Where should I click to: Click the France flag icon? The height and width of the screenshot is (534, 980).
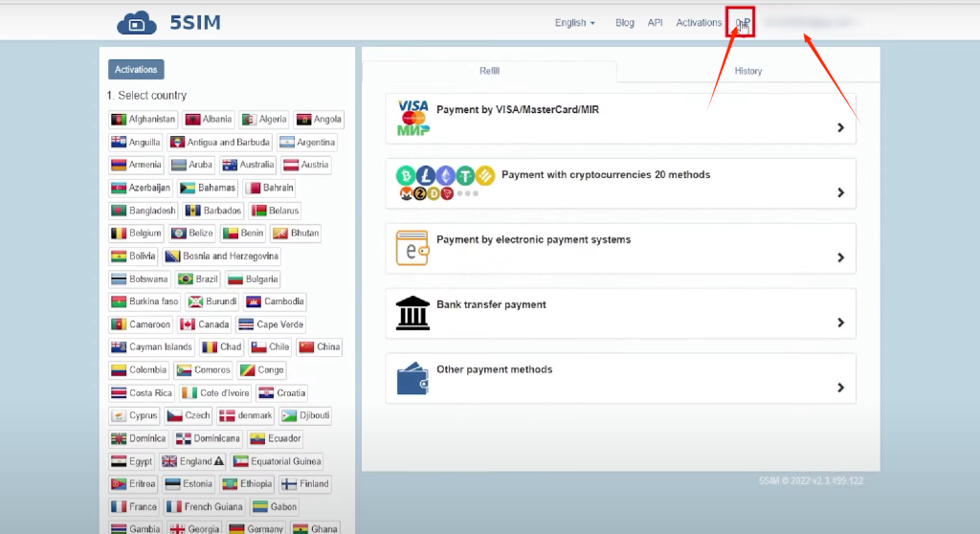[x=118, y=506]
